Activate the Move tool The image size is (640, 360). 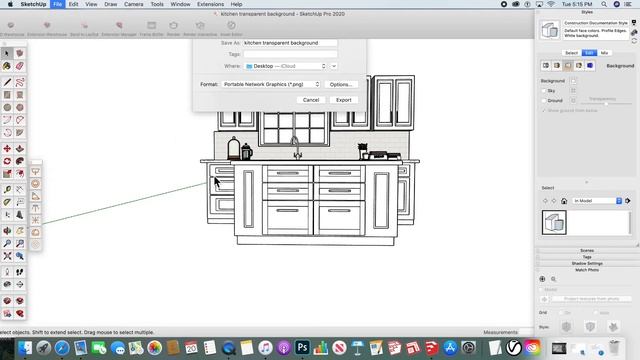point(7,149)
